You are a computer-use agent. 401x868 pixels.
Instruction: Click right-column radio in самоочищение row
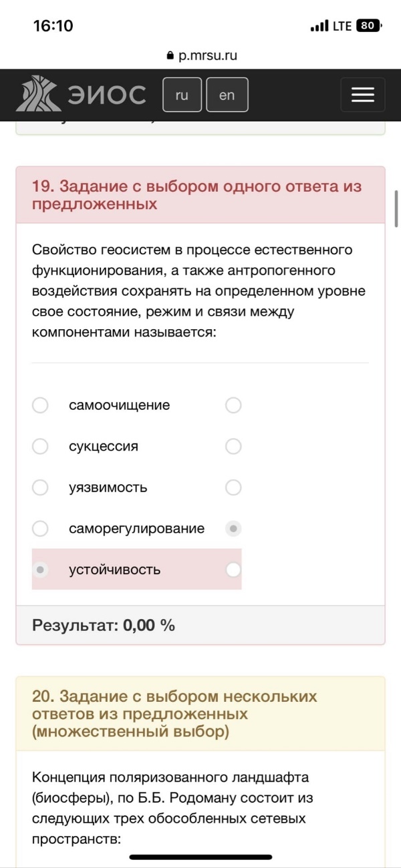point(233,405)
